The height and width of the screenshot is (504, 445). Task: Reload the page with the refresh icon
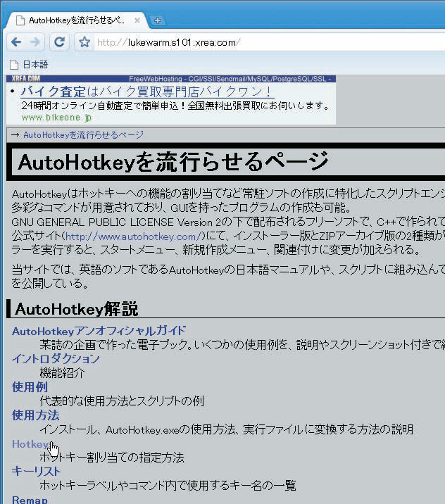(x=59, y=42)
